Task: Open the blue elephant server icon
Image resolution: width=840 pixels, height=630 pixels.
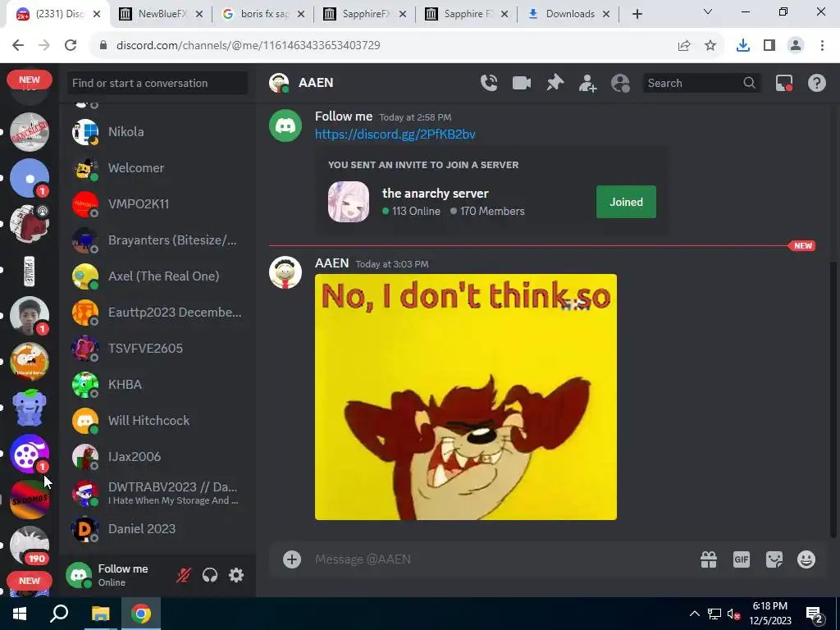Action: pos(30,408)
